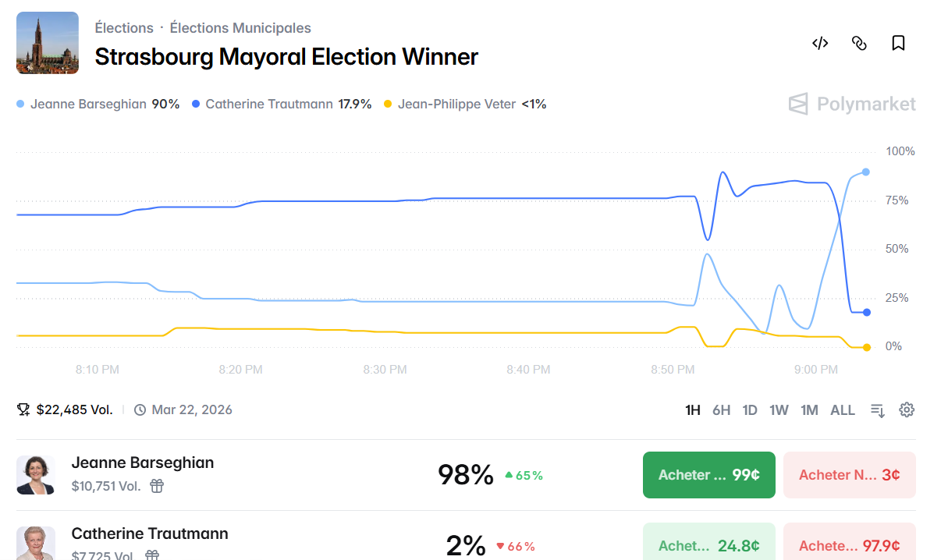The height and width of the screenshot is (560, 948).
Task: Show the 1W chart range
Action: coord(779,410)
